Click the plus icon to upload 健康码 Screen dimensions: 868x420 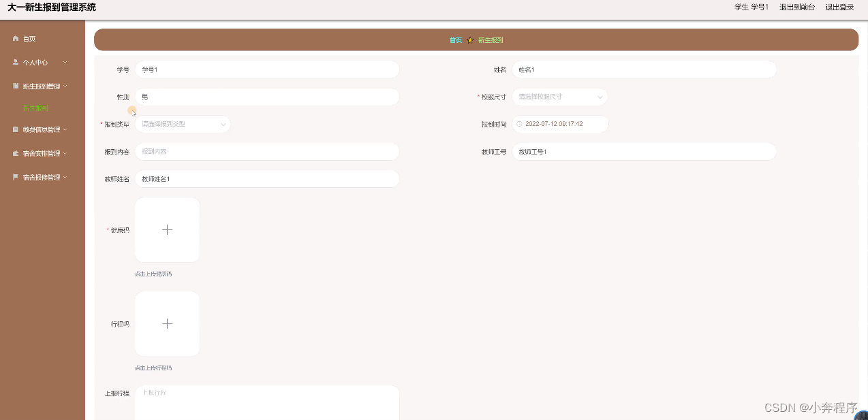[x=167, y=230]
